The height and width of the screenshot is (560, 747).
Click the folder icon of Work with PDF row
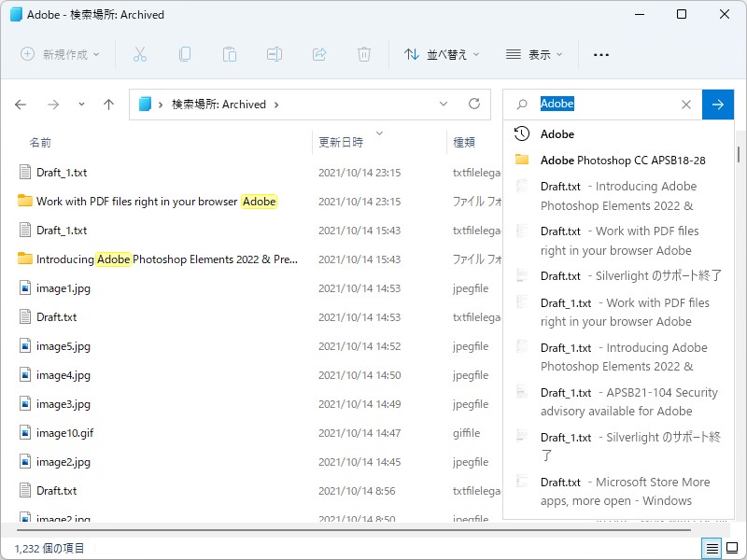tap(25, 201)
